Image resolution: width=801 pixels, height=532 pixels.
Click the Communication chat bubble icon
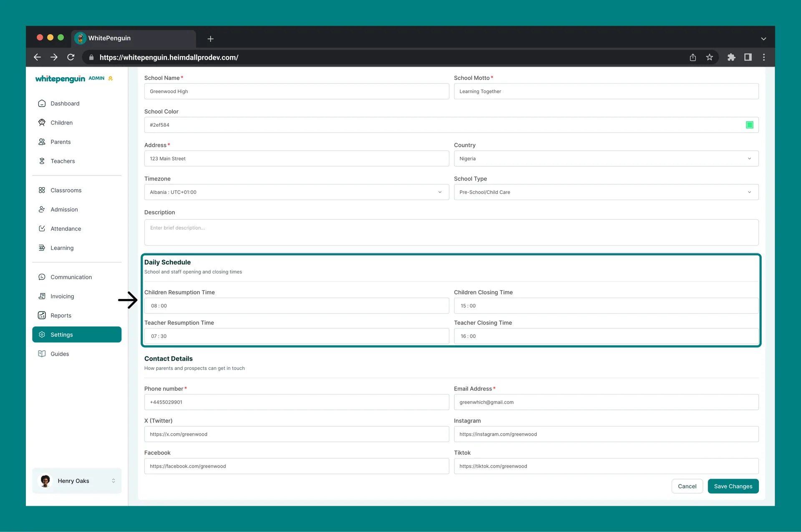coord(42,277)
